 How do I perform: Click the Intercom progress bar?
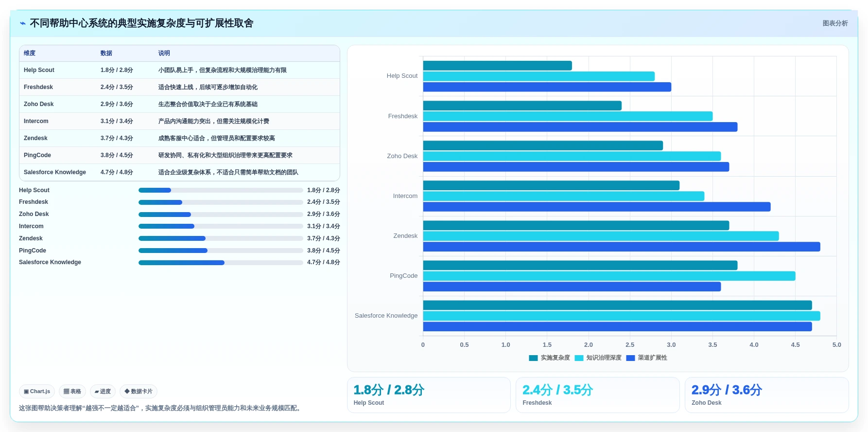(x=221, y=226)
